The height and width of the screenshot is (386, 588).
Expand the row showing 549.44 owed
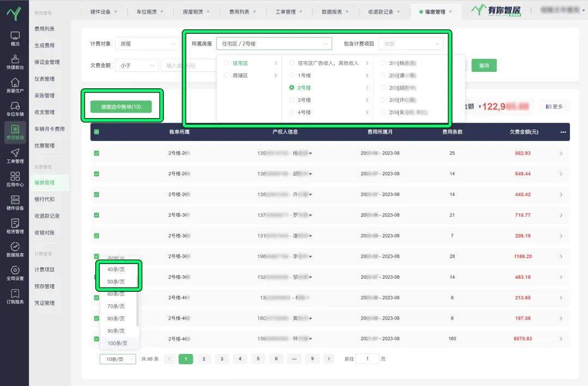pyautogui.click(x=561, y=174)
